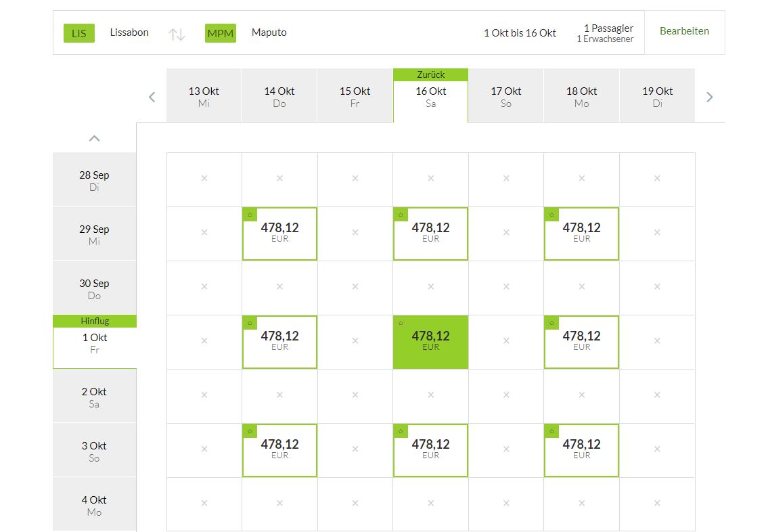Click the Maputo destination city name
The height and width of the screenshot is (532, 768).
pyautogui.click(x=269, y=32)
